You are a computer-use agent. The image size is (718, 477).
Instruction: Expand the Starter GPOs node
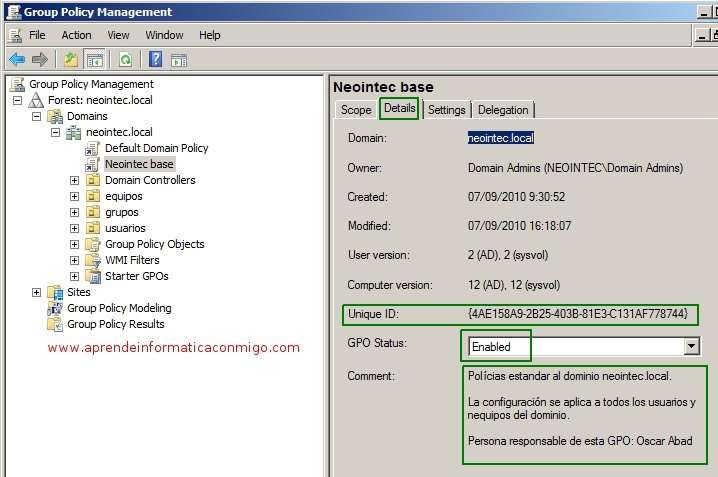click(74, 276)
